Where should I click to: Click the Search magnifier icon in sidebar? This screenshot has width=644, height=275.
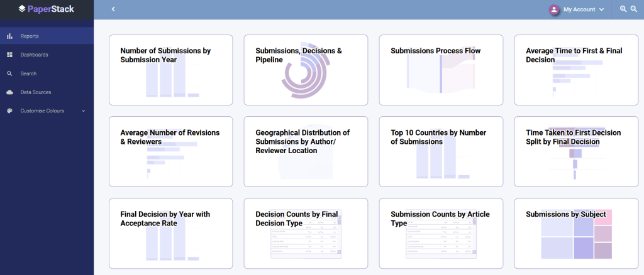(9, 73)
